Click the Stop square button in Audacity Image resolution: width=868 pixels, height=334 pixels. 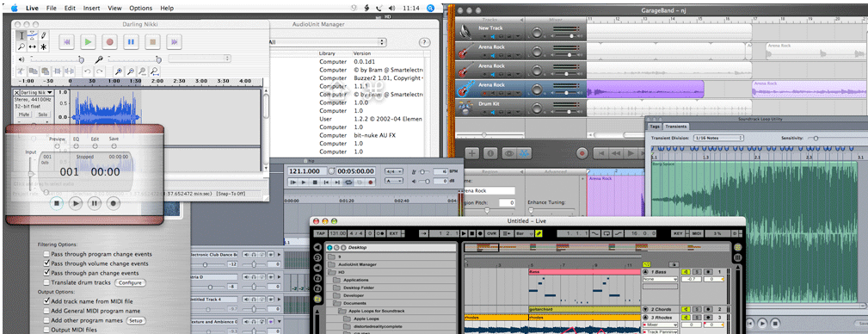tap(153, 41)
